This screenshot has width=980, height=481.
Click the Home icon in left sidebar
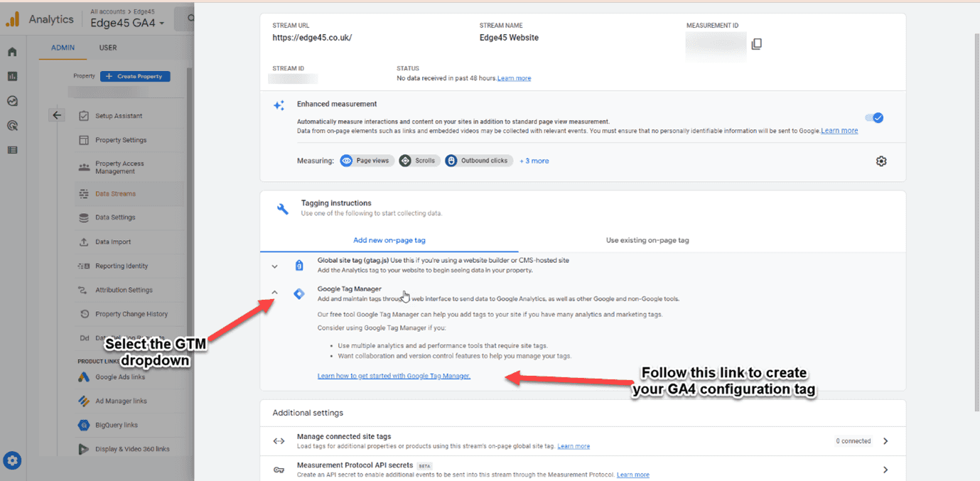tap(12, 52)
